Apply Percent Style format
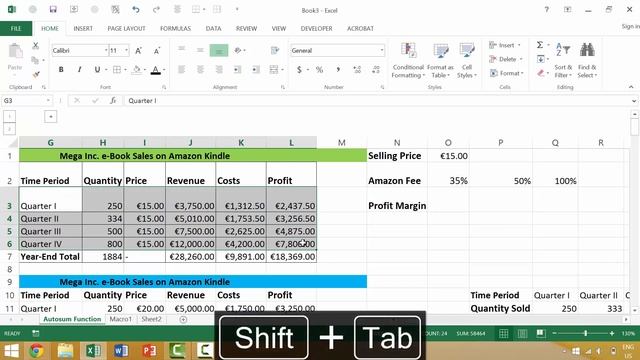This screenshot has width=640, height=360. pos(319,70)
